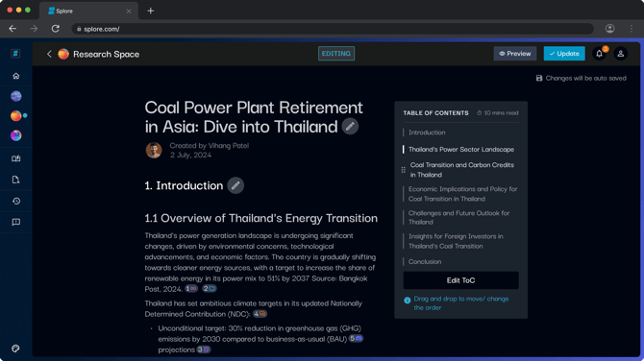Click the Update button

coord(564,54)
